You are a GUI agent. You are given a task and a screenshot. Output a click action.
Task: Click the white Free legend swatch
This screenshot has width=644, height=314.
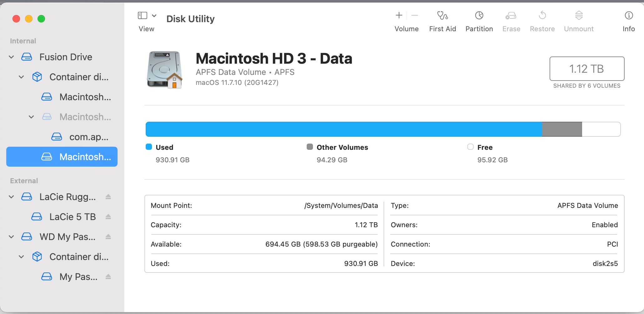470,147
